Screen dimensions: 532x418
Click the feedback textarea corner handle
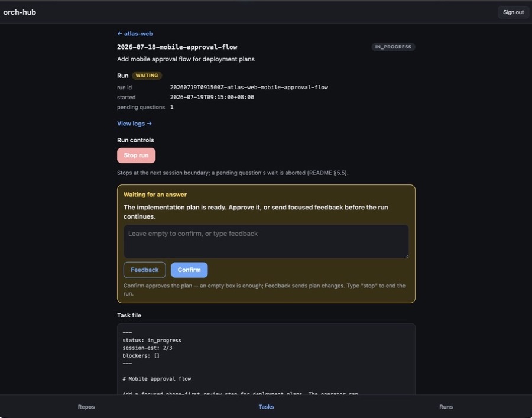[407, 256]
